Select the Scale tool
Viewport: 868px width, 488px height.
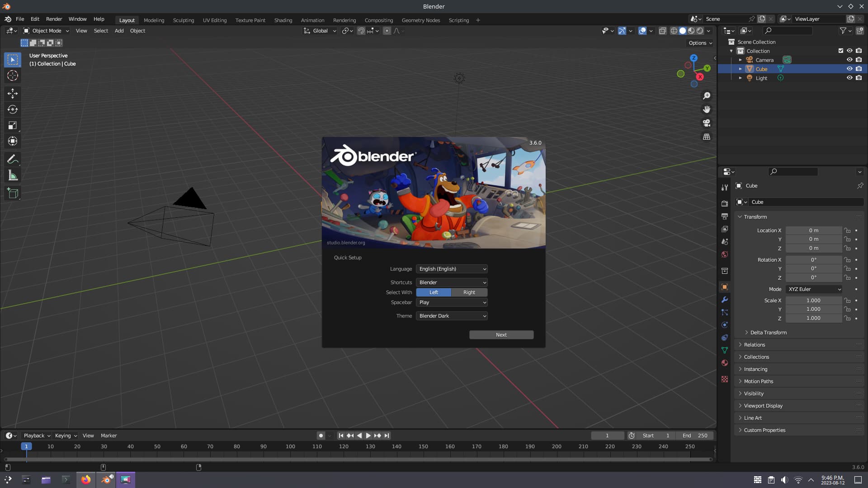pyautogui.click(x=13, y=125)
